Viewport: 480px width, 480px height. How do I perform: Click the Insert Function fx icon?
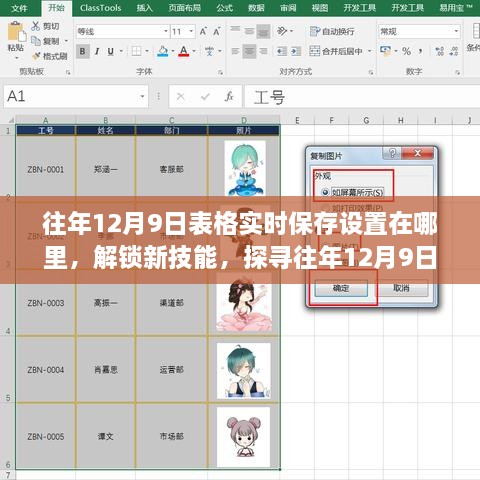pos(229,97)
